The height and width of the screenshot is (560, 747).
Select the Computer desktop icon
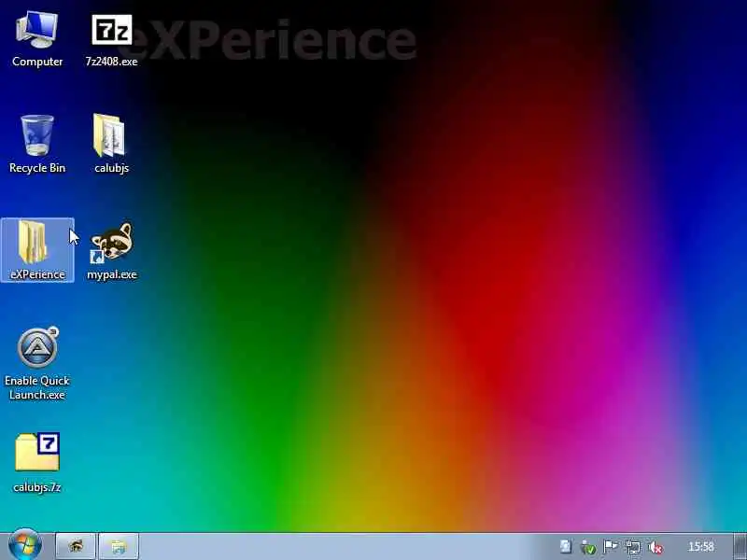click(x=36, y=30)
